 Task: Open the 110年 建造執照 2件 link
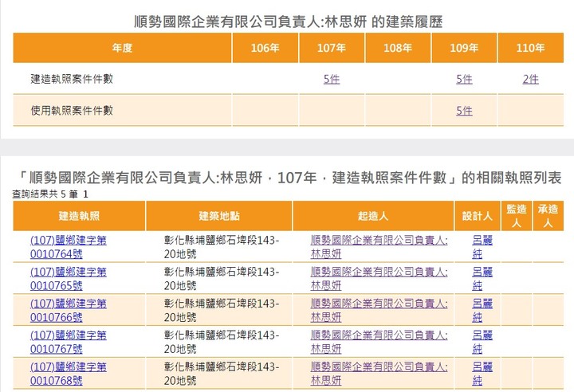pyautogui.click(x=530, y=79)
